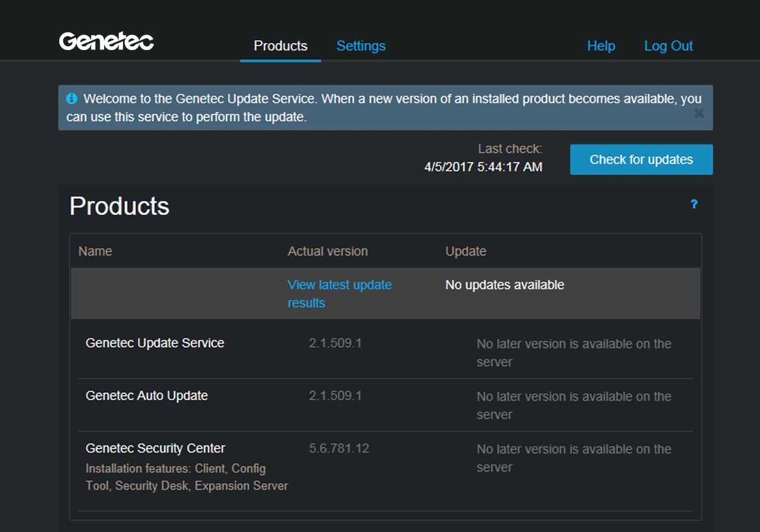
Task: Click the Name column header
Action: click(x=95, y=252)
